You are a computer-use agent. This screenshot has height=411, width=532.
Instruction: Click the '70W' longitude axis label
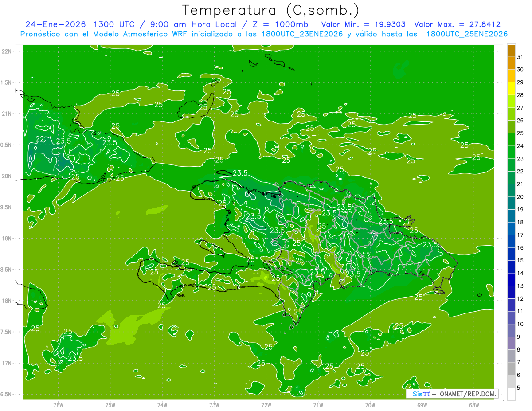(370, 405)
